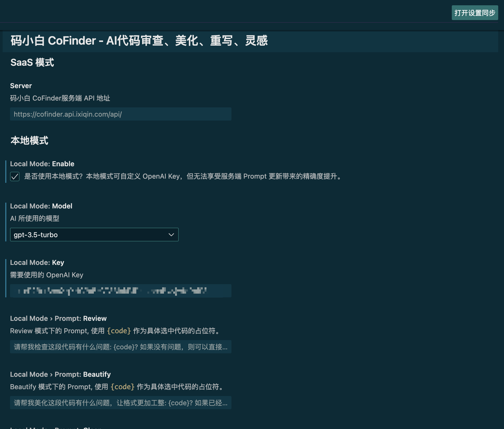This screenshot has height=429, width=504.
Task: Click the Prompt: Beautify setting title
Action: tap(60, 374)
